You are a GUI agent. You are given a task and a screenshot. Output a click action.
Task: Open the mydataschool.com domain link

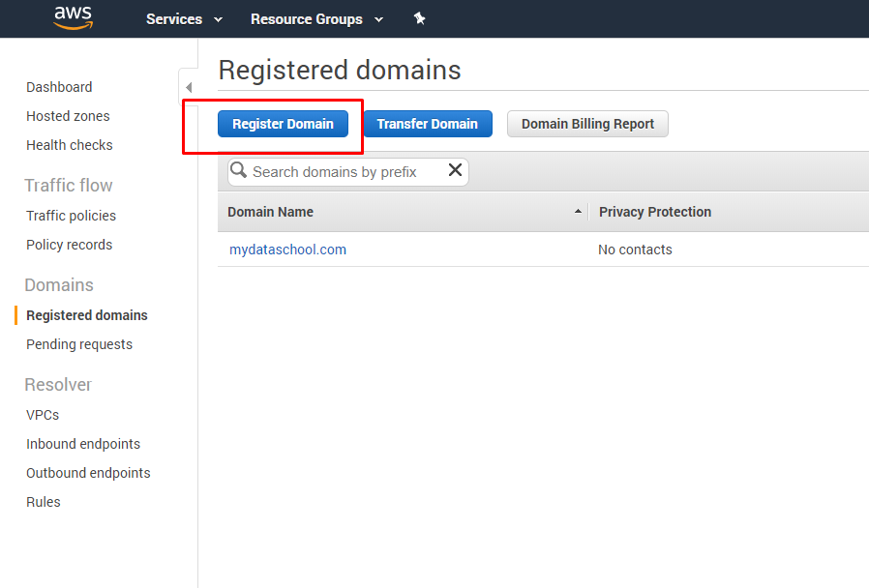click(287, 250)
